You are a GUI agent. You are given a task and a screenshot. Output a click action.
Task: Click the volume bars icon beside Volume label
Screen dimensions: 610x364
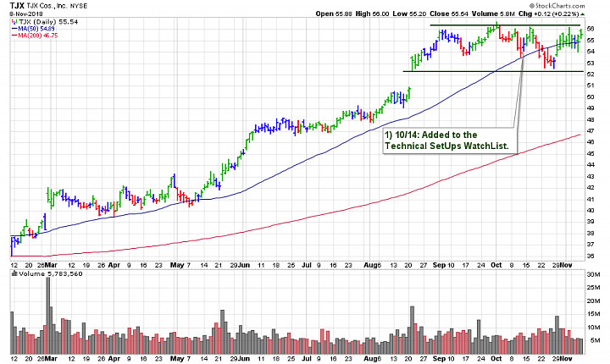click(14, 273)
